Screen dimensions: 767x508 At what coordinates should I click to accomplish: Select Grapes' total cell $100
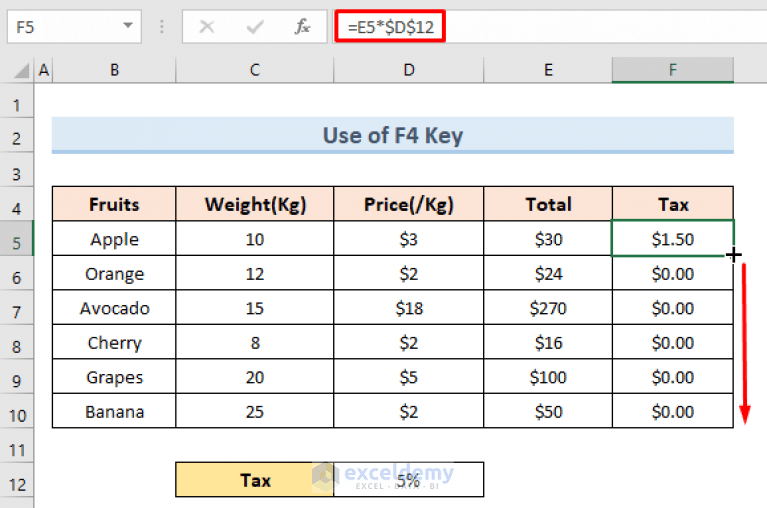pos(548,377)
